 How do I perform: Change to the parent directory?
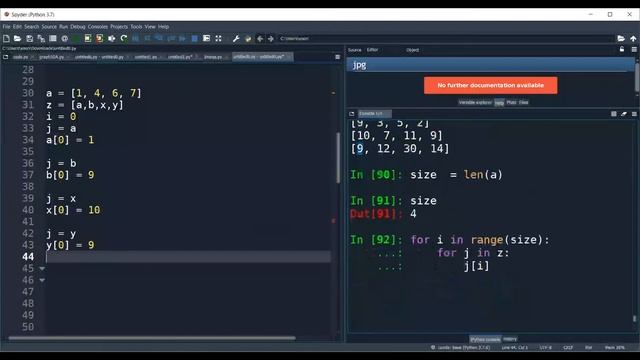[x=633, y=38]
